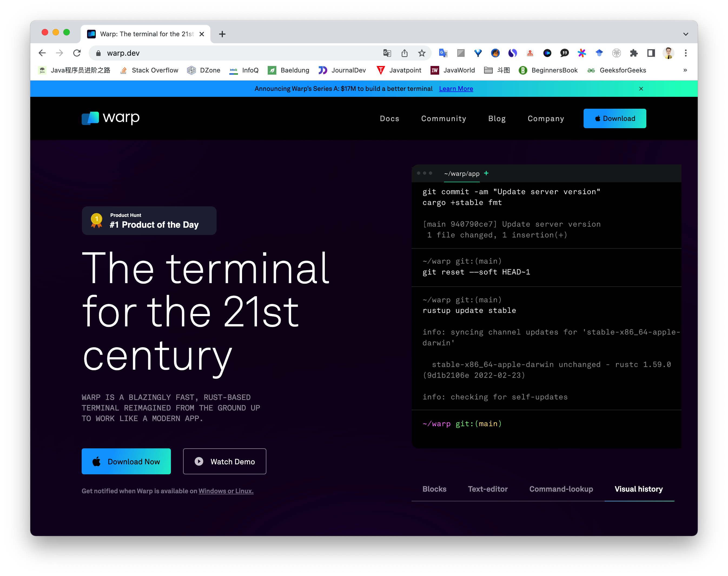This screenshot has height=576, width=728.
Task: Click the warp.dev address bar
Action: tap(236, 53)
